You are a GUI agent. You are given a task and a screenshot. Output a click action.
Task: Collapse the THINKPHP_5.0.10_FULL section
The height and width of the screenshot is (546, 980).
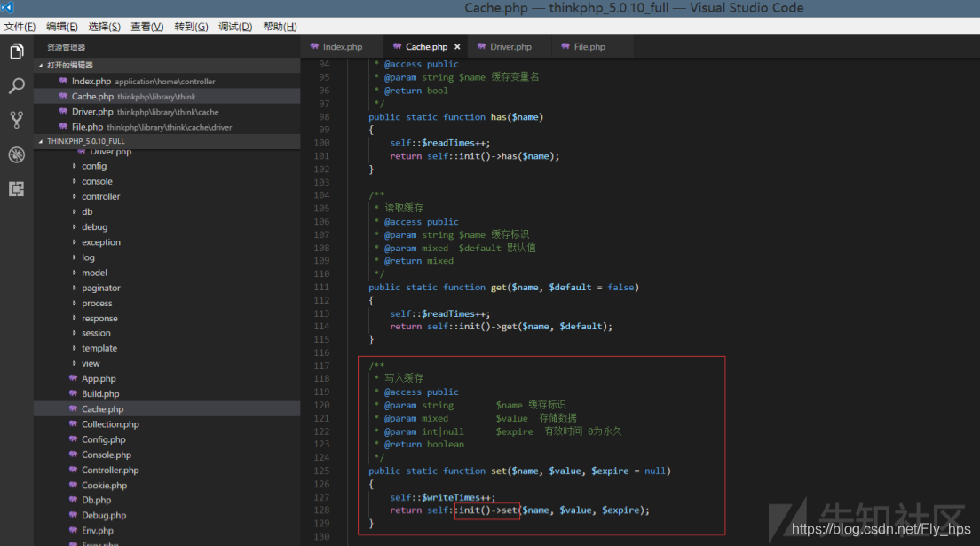(x=167, y=141)
